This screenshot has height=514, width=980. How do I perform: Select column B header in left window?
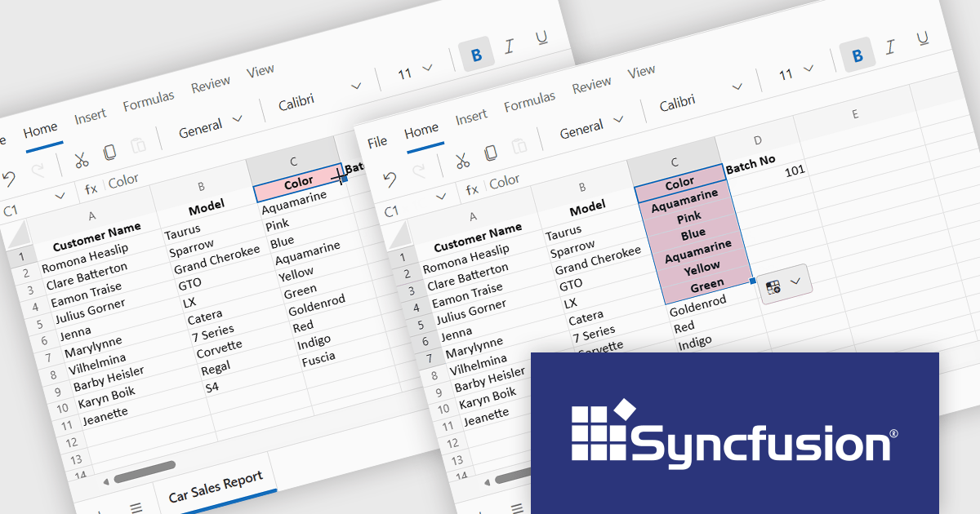(201, 187)
